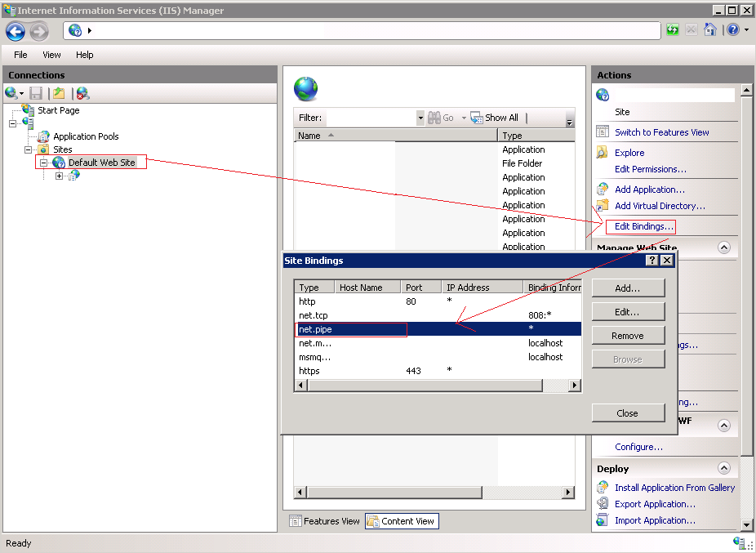This screenshot has width=756, height=553.
Task: Open the View menu
Action: pos(51,55)
